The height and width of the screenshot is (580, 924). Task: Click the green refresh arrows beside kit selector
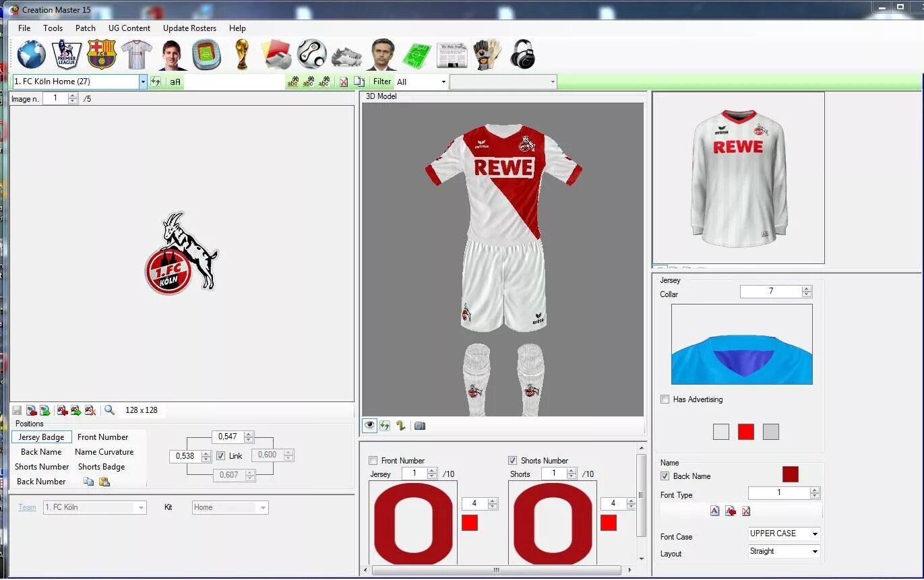[156, 82]
